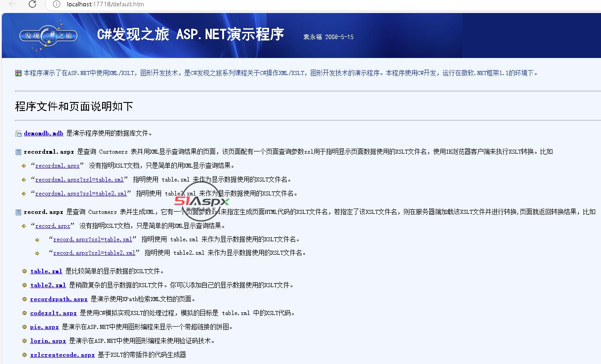Click text 是演示使用XPath检索XML文档的页面。
Screen dimensions: 601x364
[143, 299]
